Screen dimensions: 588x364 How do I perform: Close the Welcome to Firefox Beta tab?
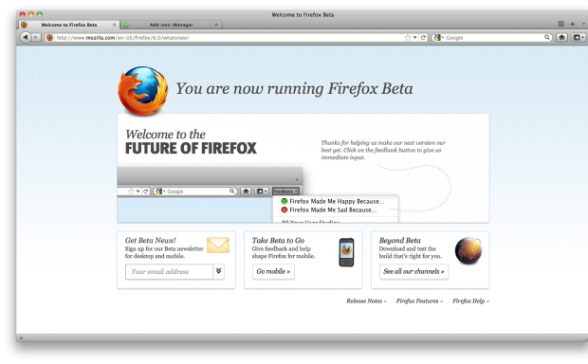(114, 25)
